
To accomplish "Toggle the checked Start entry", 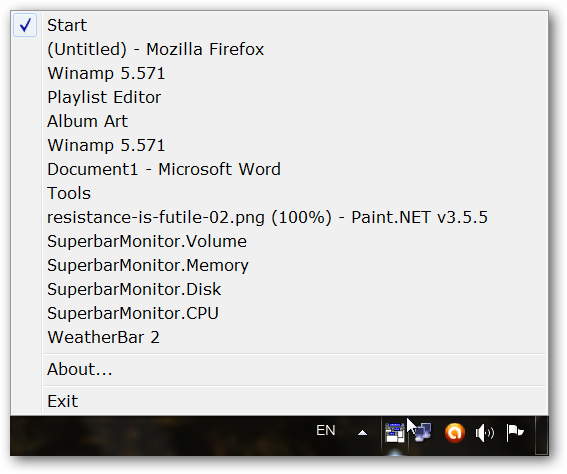I will pyautogui.click(x=279, y=25).
